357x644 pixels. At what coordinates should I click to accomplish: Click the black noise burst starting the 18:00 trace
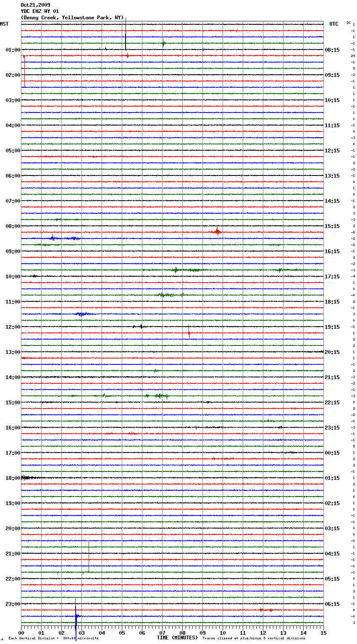pos(30,477)
